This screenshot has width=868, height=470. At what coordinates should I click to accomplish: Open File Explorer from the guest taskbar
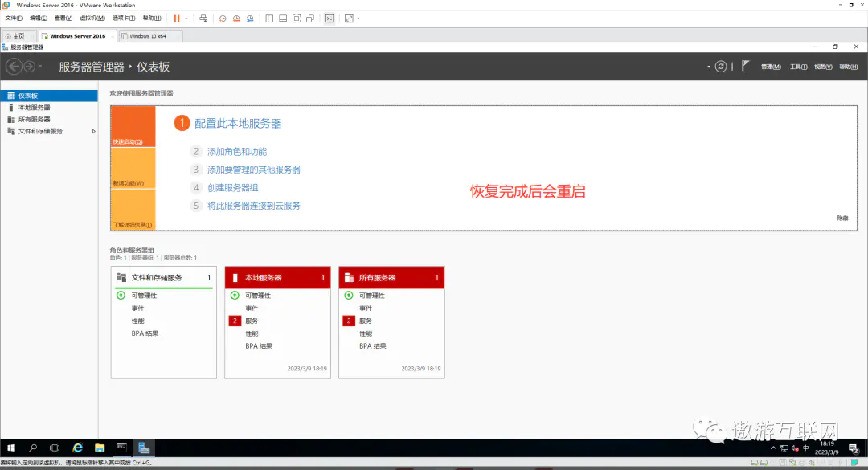(x=100, y=448)
